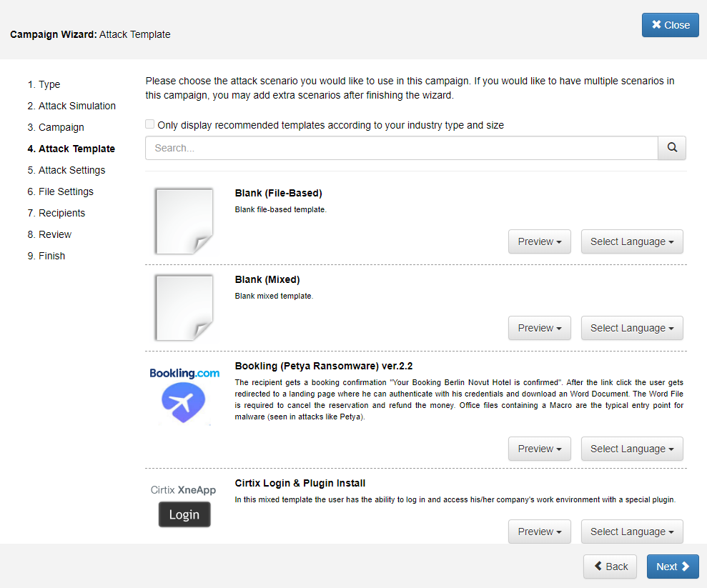707x588 pixels.
Task: Go to wizard step 1. Type
Action: click(49, 84)
